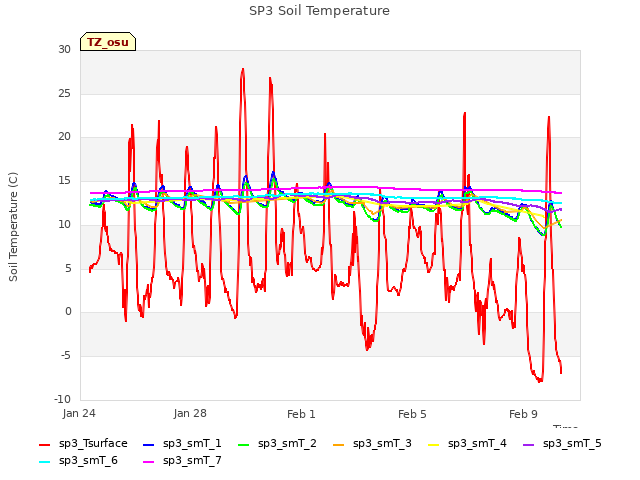Click the 10 y-axis tick label
The height and width of the screenshot is (480, 640).
(x=64, y=224)
